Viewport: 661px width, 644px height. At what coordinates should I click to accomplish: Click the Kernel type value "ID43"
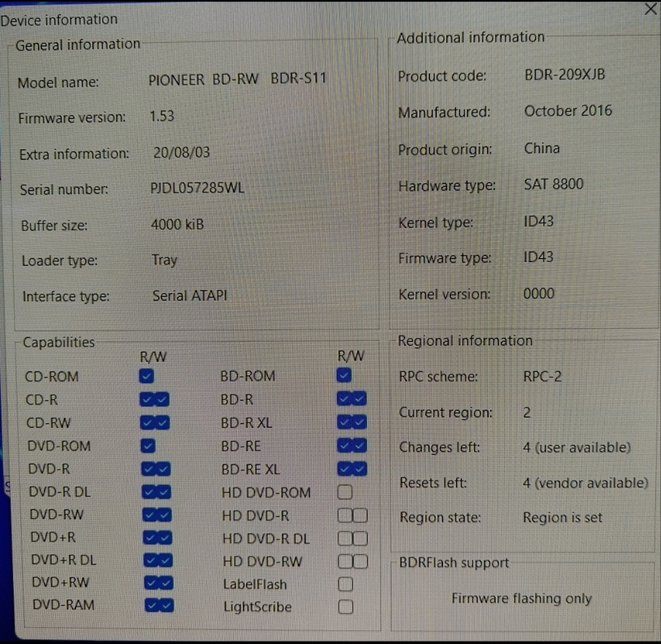pos(539,221)
